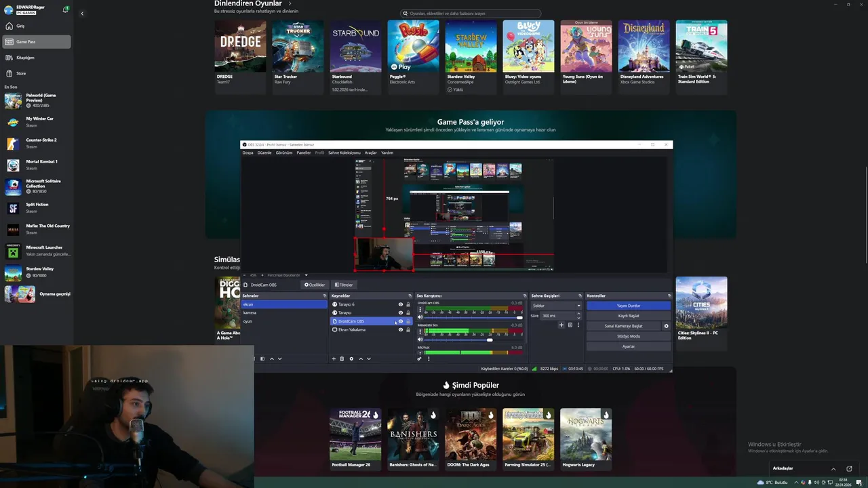Open virtual camera settings gear
This screenshot has width=868, height=488.
(666, 326)
